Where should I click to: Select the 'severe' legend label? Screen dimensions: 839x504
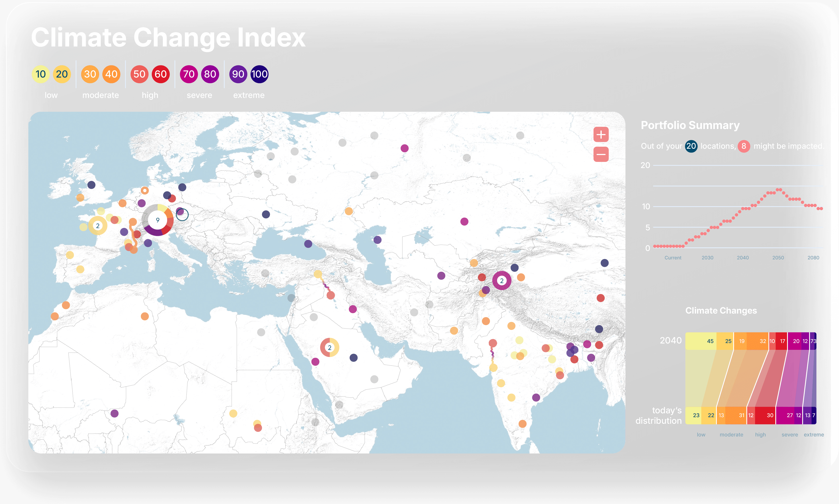click(x=199, y=95)
